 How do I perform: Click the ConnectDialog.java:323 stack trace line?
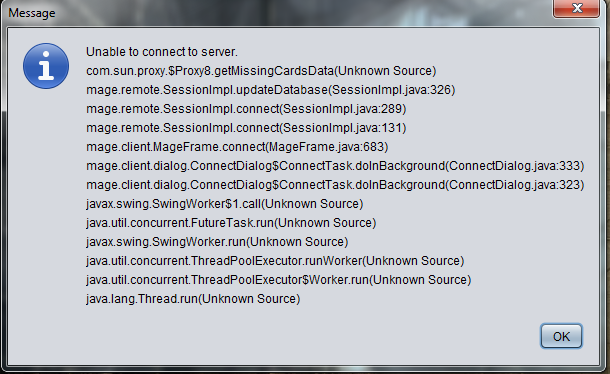click(x=335, y=185)
